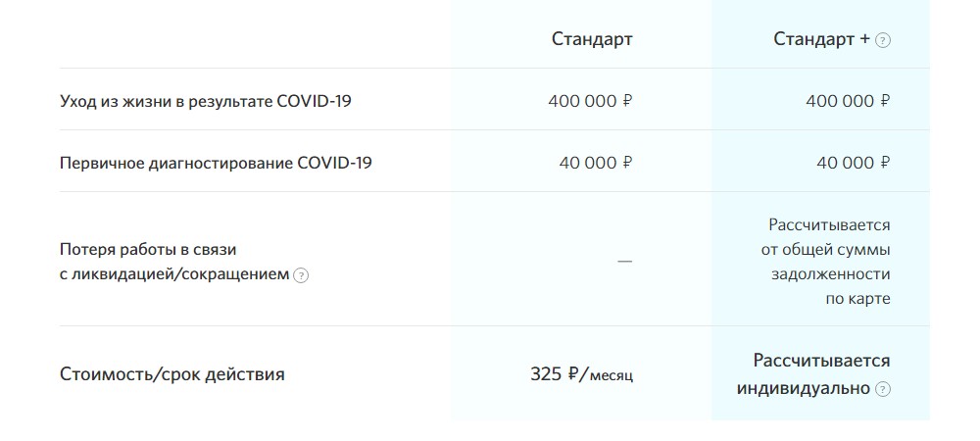
Task: Click the Потеря работы в связи row label
Action: point(148,249)
